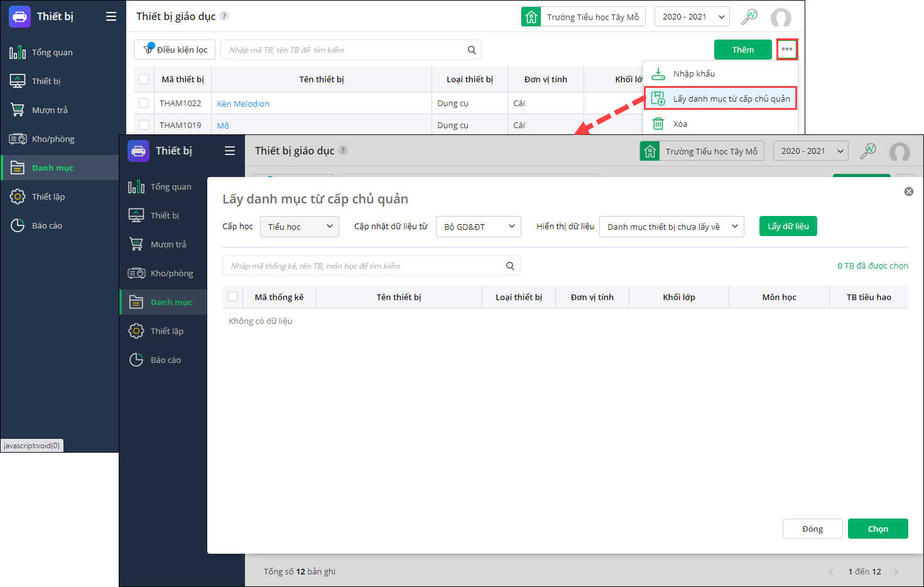Tick select-all checkbox in back window table header

(x=144, y=79)
